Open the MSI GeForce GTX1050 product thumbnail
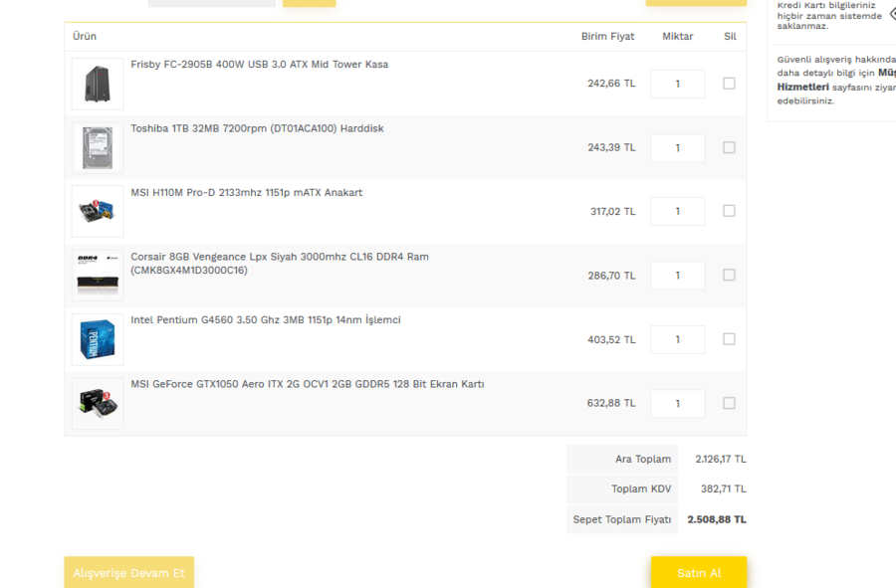This screenshot has width=896, height=588. [98, 404]
